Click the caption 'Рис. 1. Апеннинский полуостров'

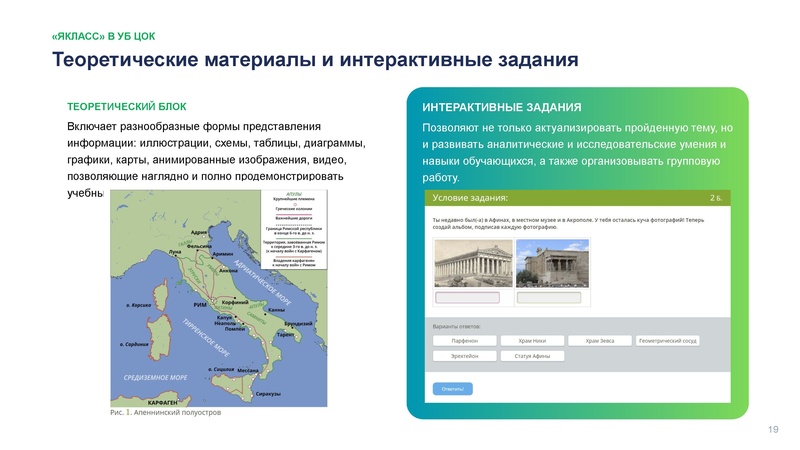pos(166,412)
